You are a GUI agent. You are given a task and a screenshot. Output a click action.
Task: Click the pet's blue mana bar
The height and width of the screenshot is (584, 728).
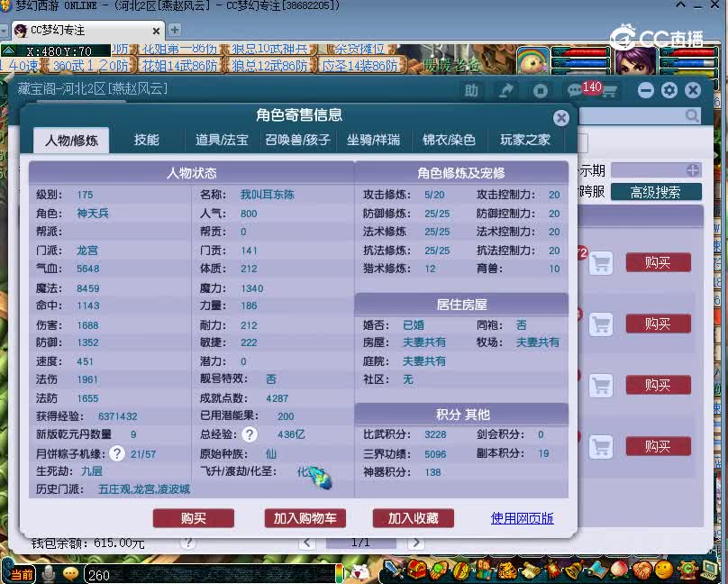click(x=583, y=62)
